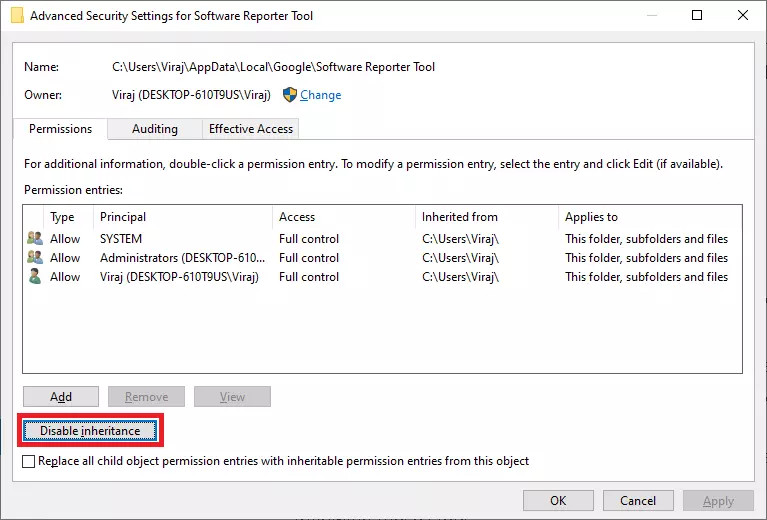Open the Auditing tab

[155, 129]
